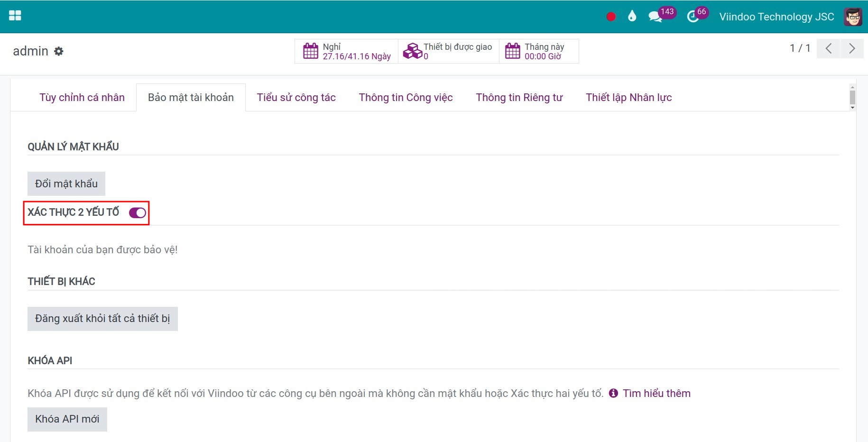Open the Thiết lập Nhân lực tab
Screen dimensions: 868x442
pyautogui.click(x=629, y=97)
